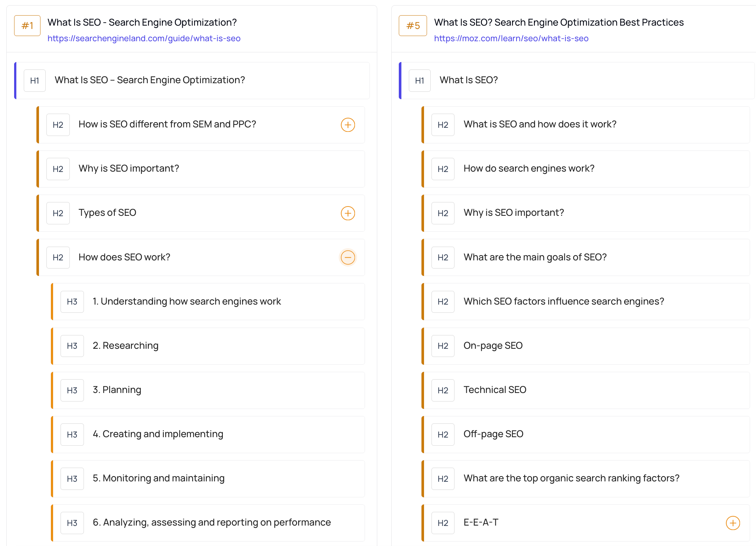Select the H1 badge for "What Is SEO?"
This screenshot has width=756, height=546.
tap(420, 80)
